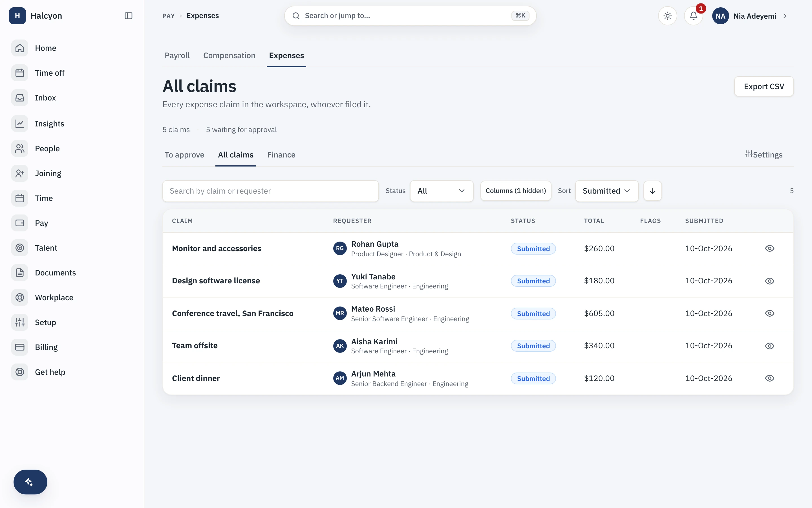Open the Conference travel, San Francisco claim
Viewport: 812px width, 508px height.
click(233, 314)
